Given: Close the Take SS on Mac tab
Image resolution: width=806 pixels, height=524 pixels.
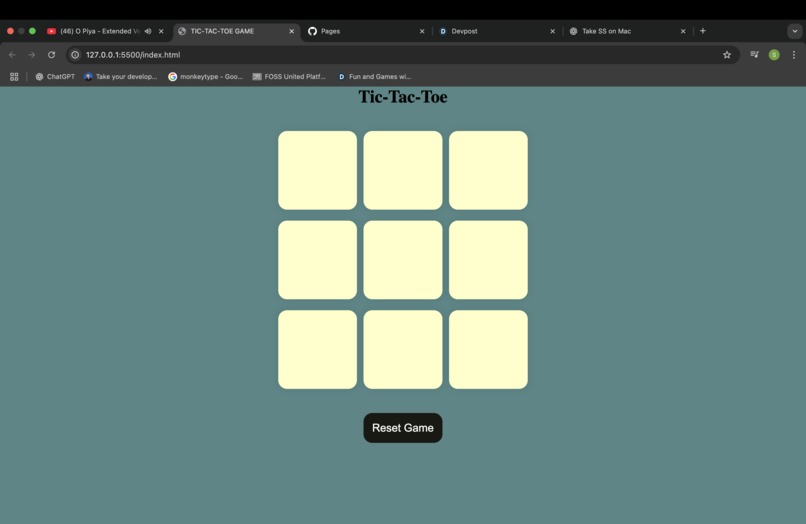Looking at the screenshot, I should [x=683, y=31].
